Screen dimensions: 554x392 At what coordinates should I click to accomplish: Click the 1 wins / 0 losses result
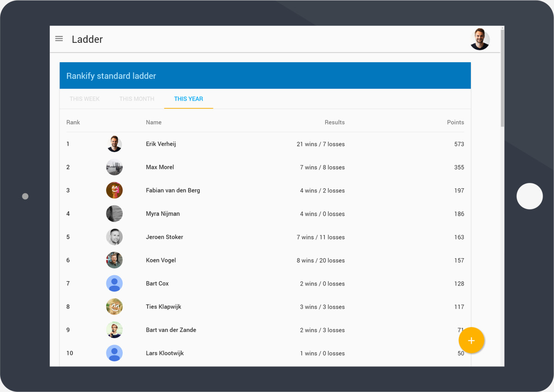[322, 353]
